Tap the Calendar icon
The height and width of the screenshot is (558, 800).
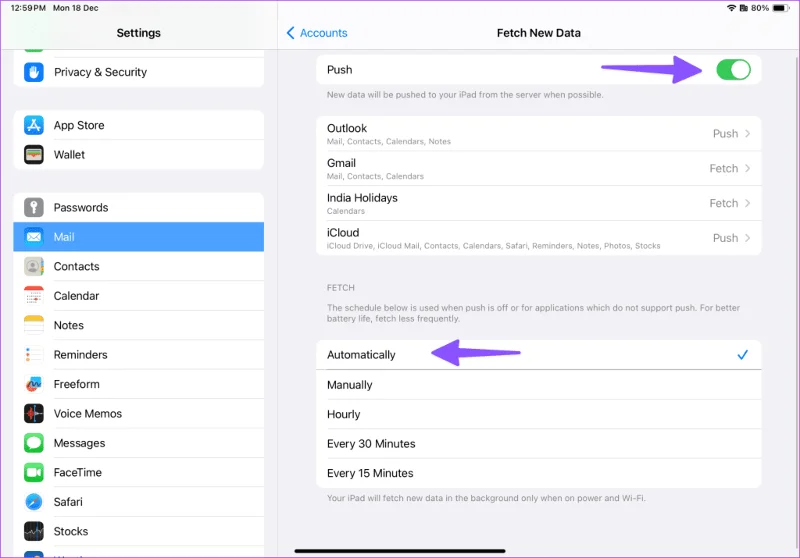coord(34,296)
